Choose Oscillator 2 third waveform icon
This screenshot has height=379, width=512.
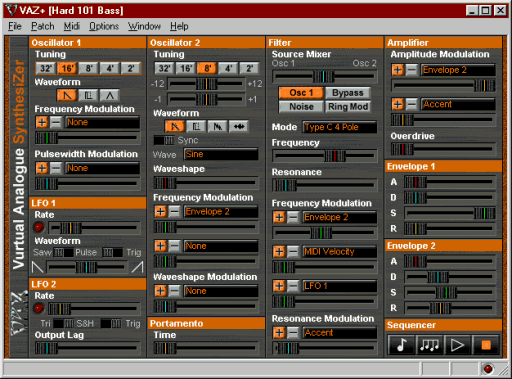pos(217,126)
